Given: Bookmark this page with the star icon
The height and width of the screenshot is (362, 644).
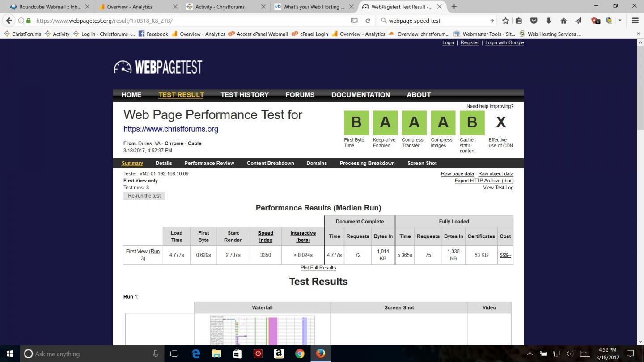Looking at the screenshot, I should (x=505, y=21).
